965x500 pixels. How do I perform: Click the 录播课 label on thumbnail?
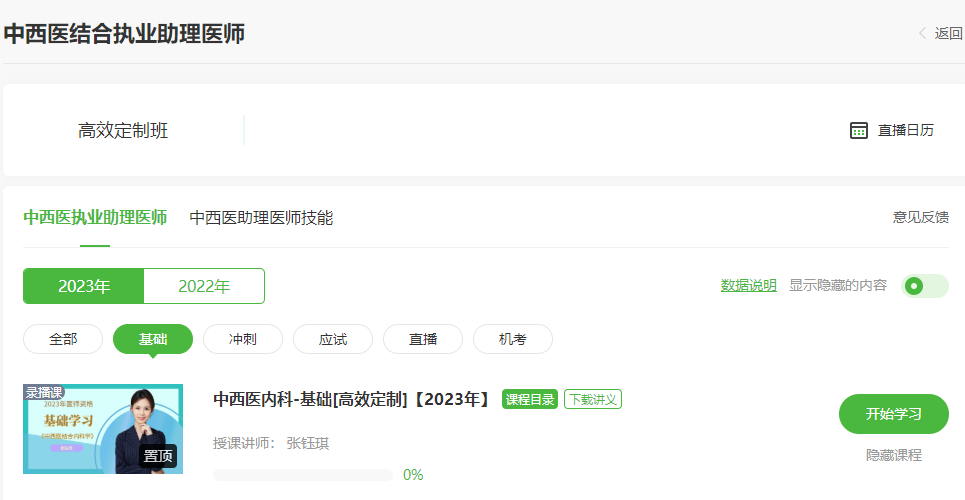pyautogui.click(x=44, y=392)
